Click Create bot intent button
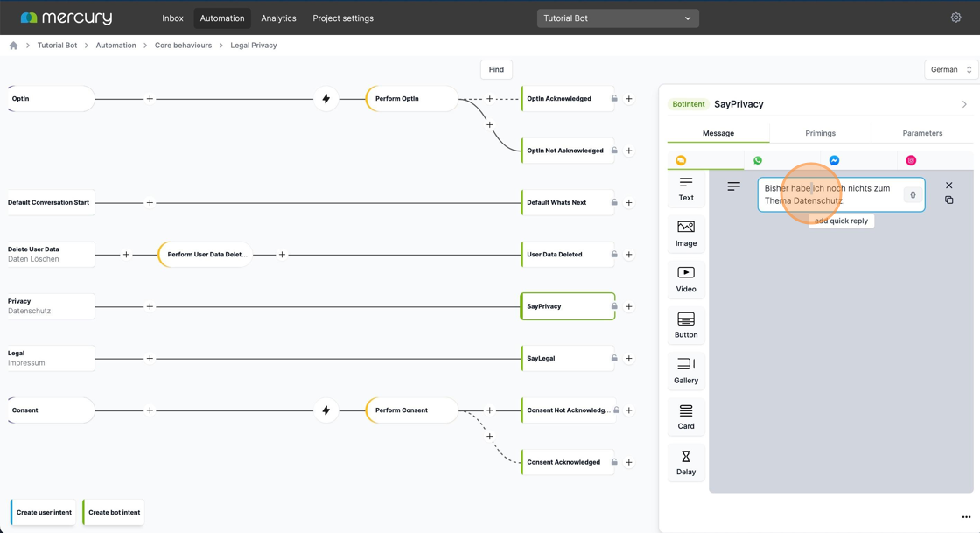 point(114,512)
